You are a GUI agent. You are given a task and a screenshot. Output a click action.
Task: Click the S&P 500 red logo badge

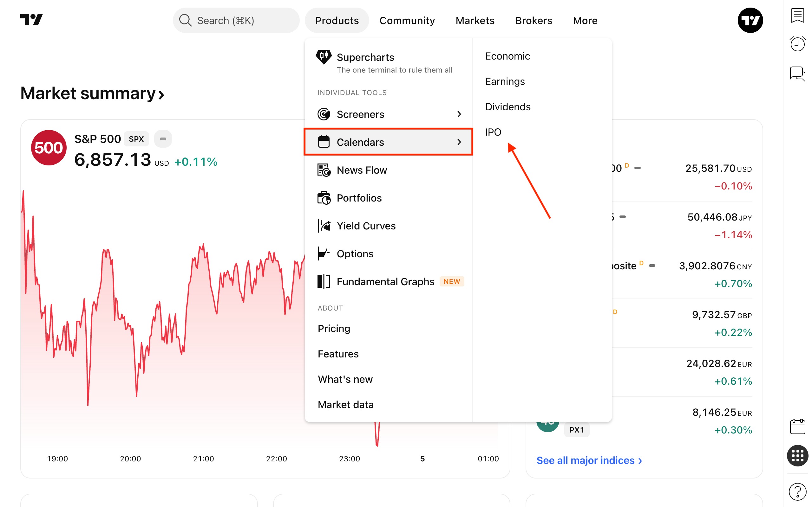click(49, 148)
